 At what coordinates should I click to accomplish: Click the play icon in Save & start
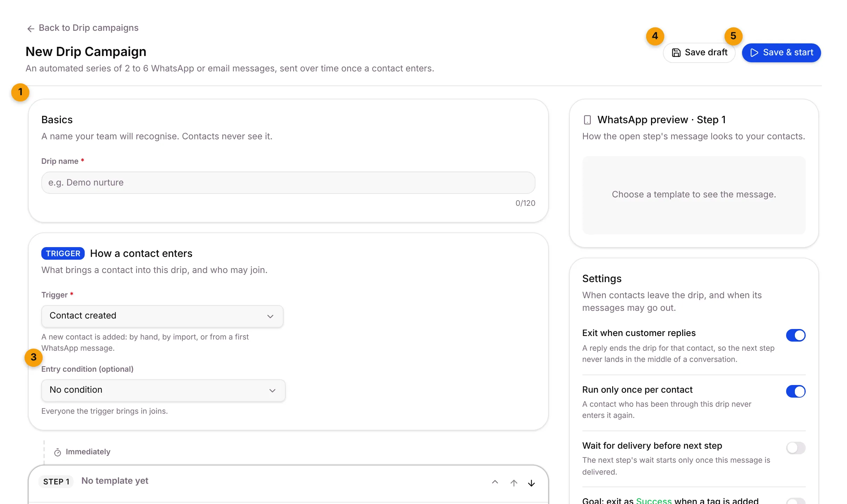click(x=754, y=52)
